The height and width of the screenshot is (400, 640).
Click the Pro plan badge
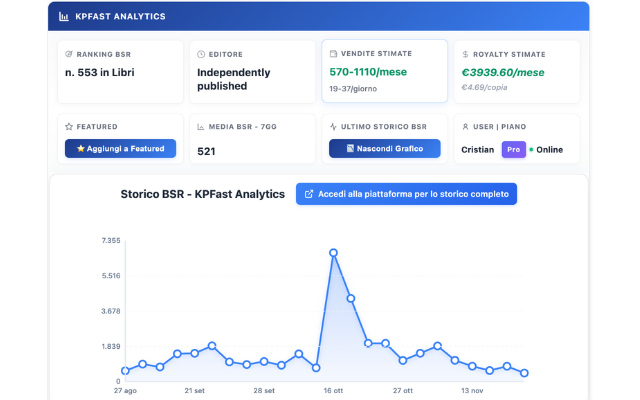coord(513,150)
